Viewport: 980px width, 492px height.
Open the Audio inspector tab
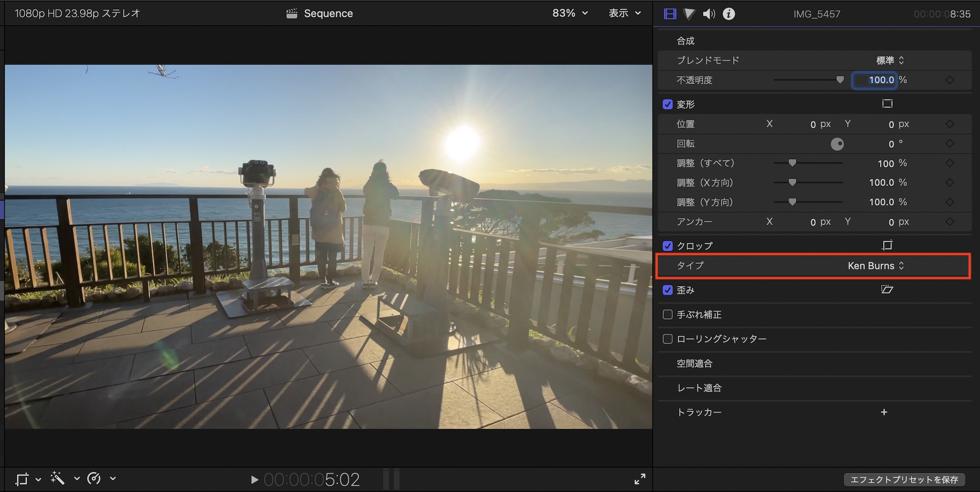point(709,14)
